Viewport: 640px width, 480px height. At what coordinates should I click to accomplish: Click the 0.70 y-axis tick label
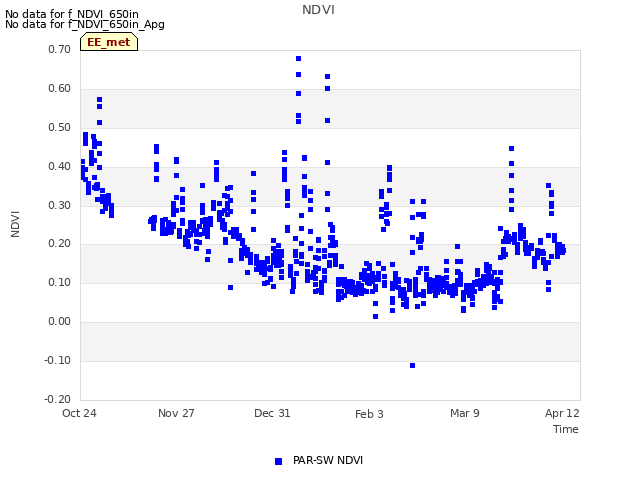pos(59,49)
